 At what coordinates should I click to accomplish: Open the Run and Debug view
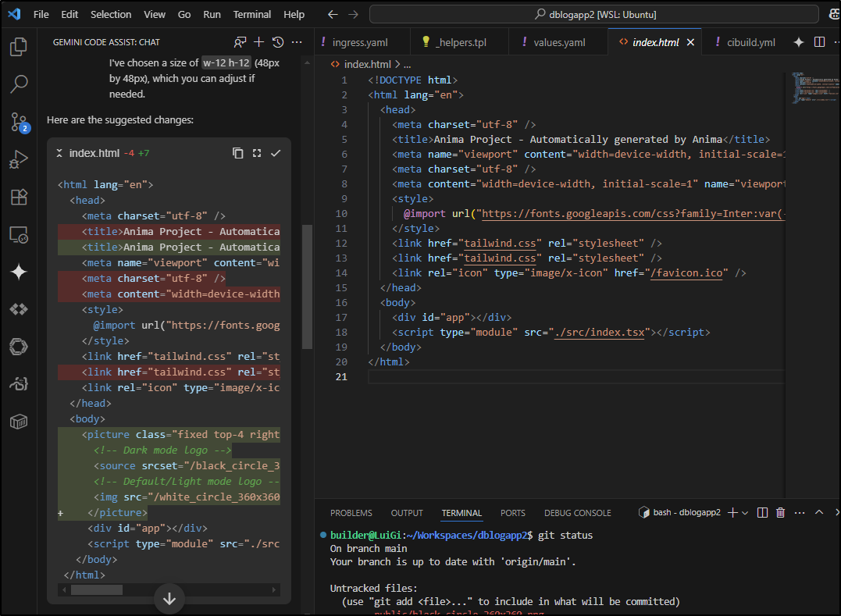point(19,159)
